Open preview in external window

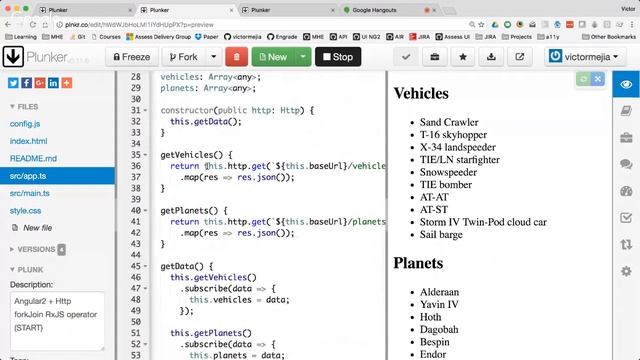click(x=520, y=57)
